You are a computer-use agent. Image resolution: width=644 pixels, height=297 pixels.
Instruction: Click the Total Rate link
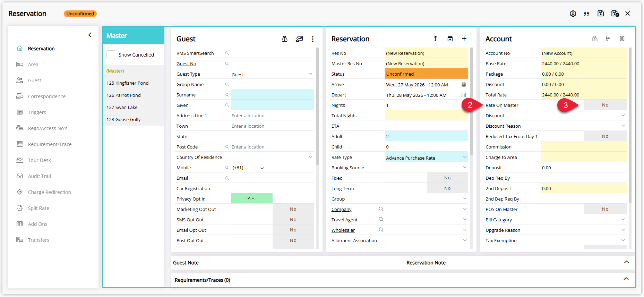[496, 95]
